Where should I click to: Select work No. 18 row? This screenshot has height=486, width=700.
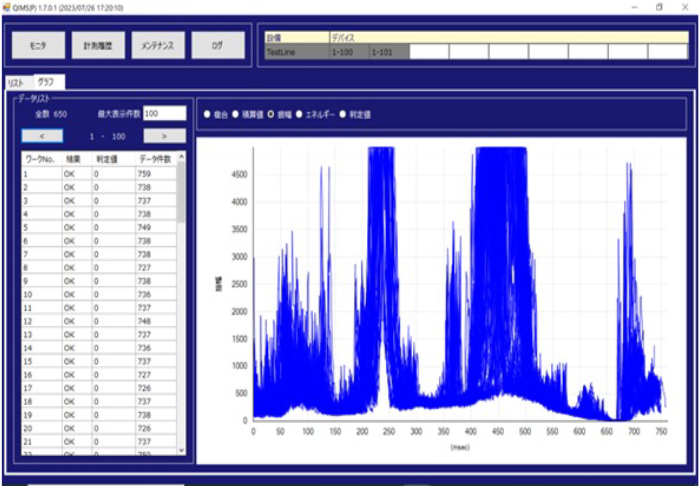coord(100,401)
